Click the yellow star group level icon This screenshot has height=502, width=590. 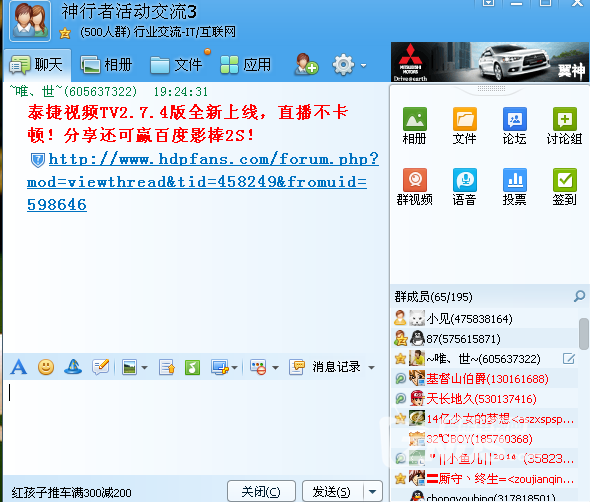[x=65, y=33]
